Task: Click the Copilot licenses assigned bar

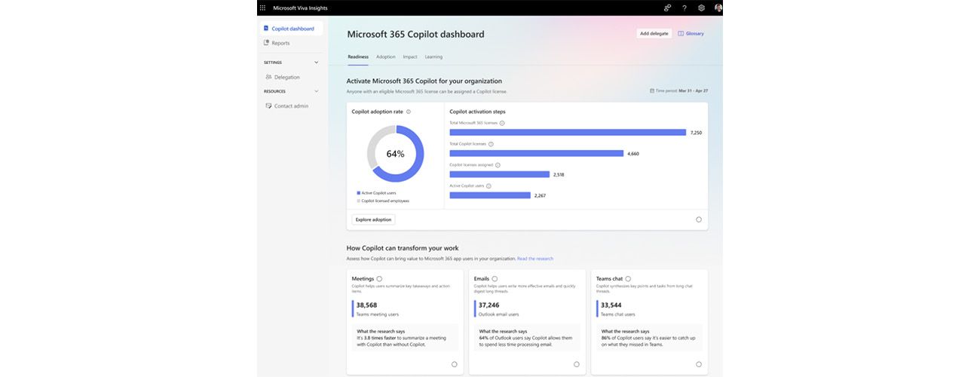Action: tap(500, 174)
